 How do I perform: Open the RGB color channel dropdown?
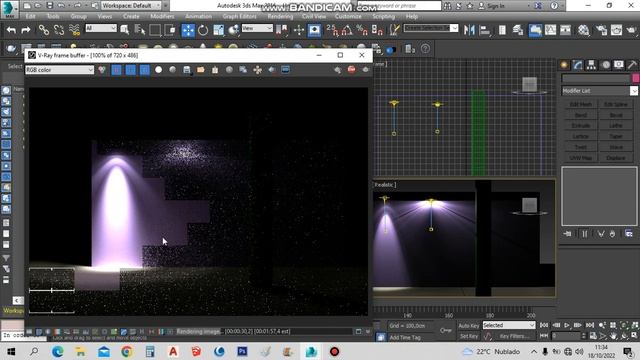pyautogui.click(x=60, y=70)
